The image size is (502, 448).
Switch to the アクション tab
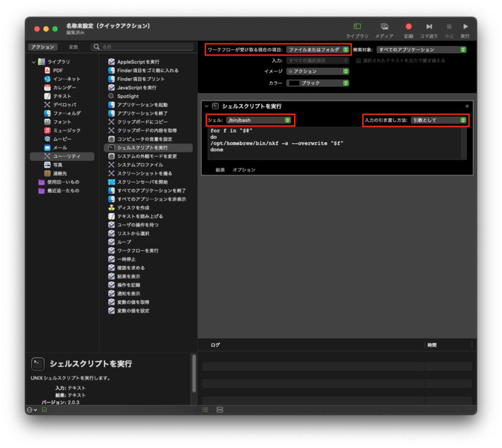[x=43, y=47]
